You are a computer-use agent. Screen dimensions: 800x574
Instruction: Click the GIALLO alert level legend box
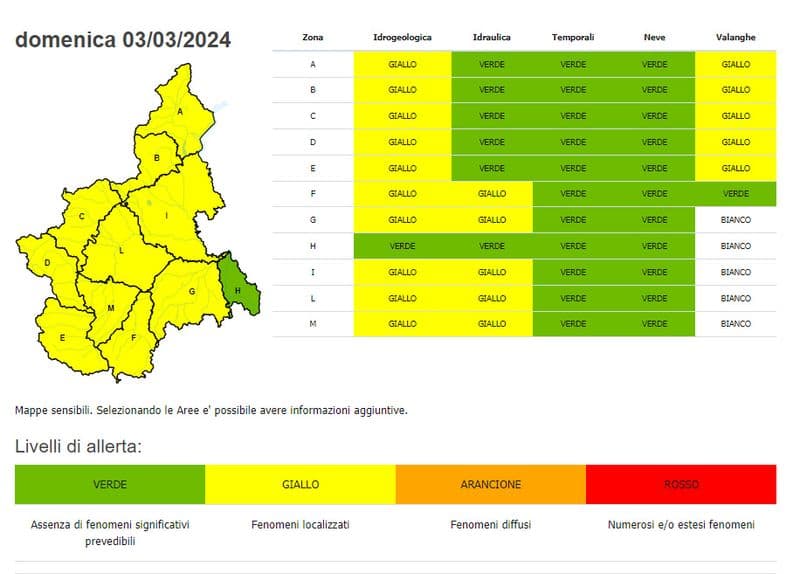(x=300, y=484)
